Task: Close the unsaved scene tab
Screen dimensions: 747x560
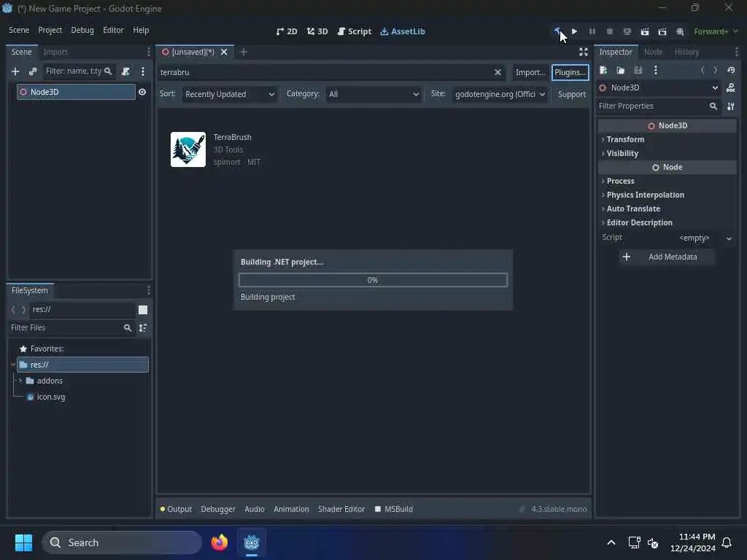Action: pyautogui.click(x=224, y=52)
